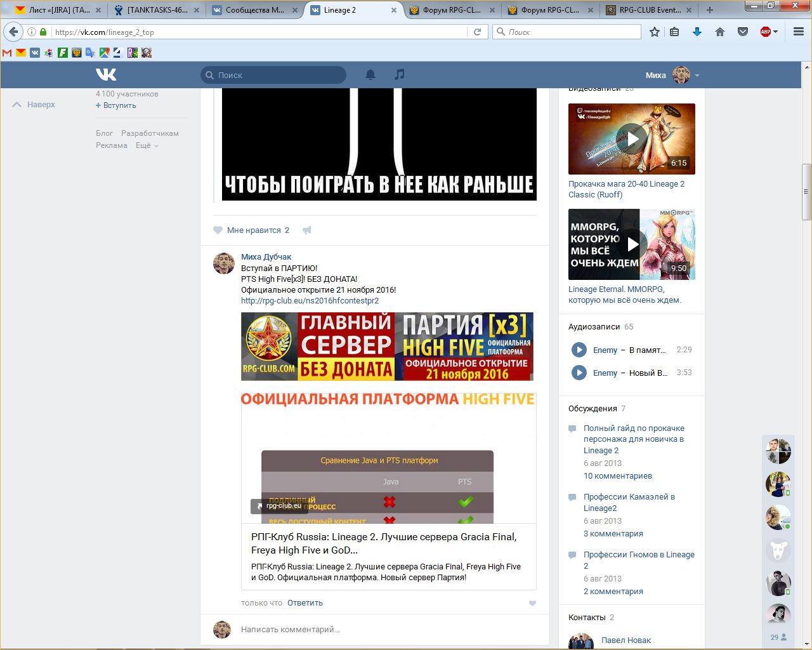
Task: Open the Полный гайд по прокачке discussion
Action: tap(634, 439)
